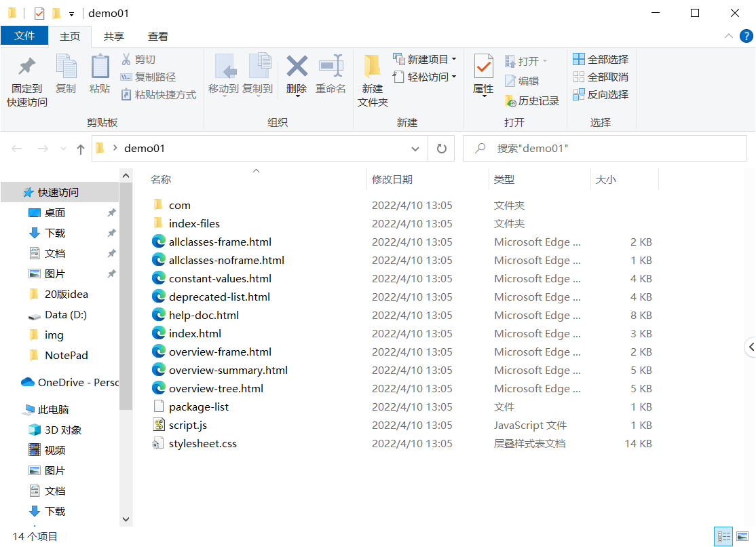Click the Forward navigation arrow

[43, 149]
